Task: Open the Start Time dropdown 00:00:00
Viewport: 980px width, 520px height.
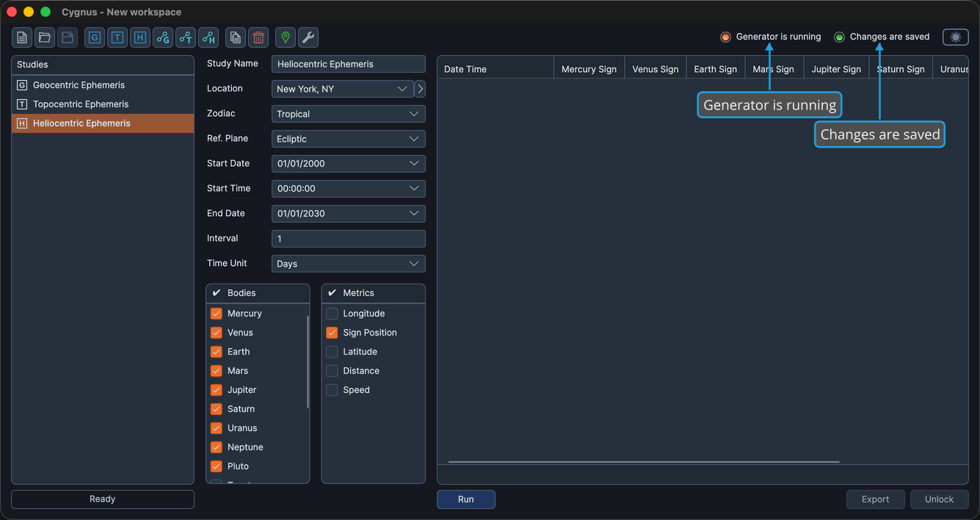Action: point(349,189)
